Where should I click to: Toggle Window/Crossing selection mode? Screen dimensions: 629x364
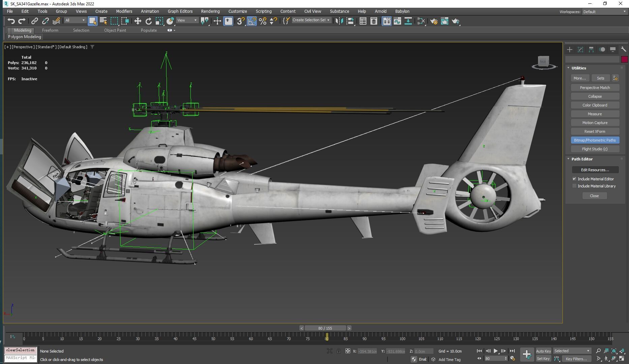tap(125, 21)
